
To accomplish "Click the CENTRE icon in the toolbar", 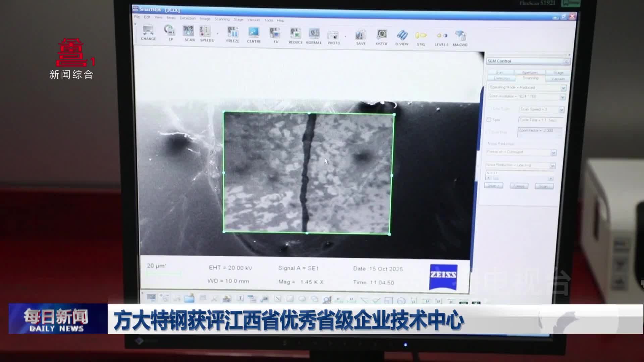I will 254,34.
